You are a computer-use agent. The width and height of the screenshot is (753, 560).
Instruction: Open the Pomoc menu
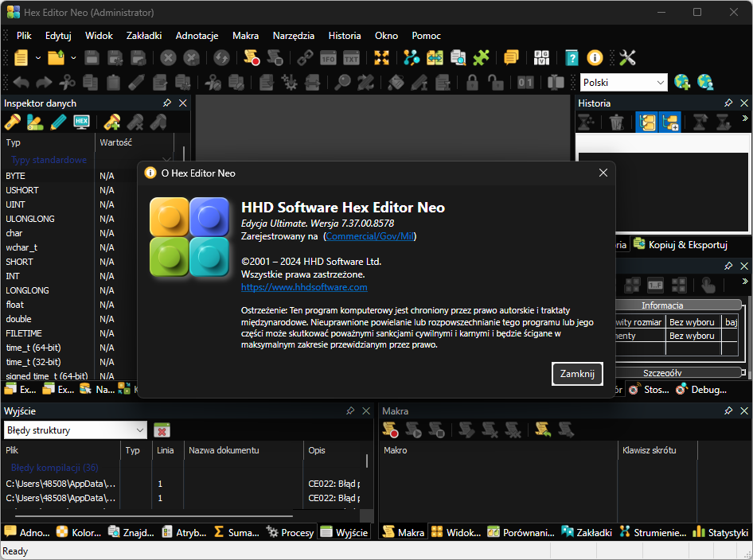(x=426, y=36)
